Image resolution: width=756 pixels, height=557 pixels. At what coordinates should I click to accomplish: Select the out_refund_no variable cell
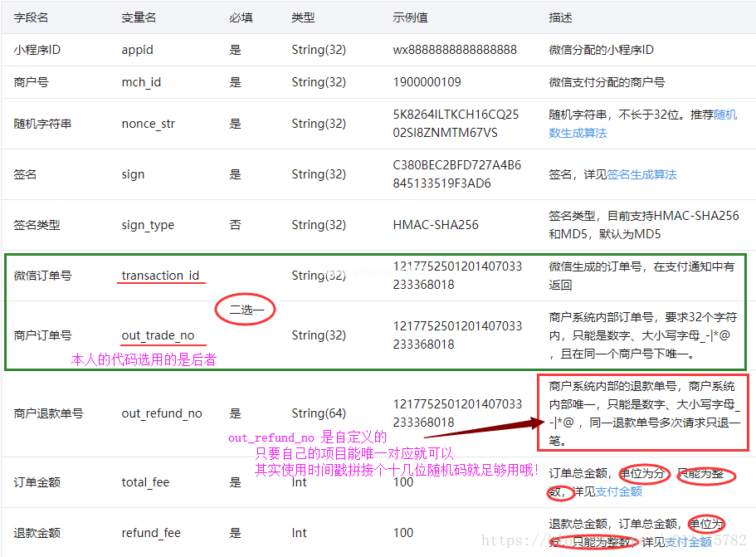click(x=161, y=413)
